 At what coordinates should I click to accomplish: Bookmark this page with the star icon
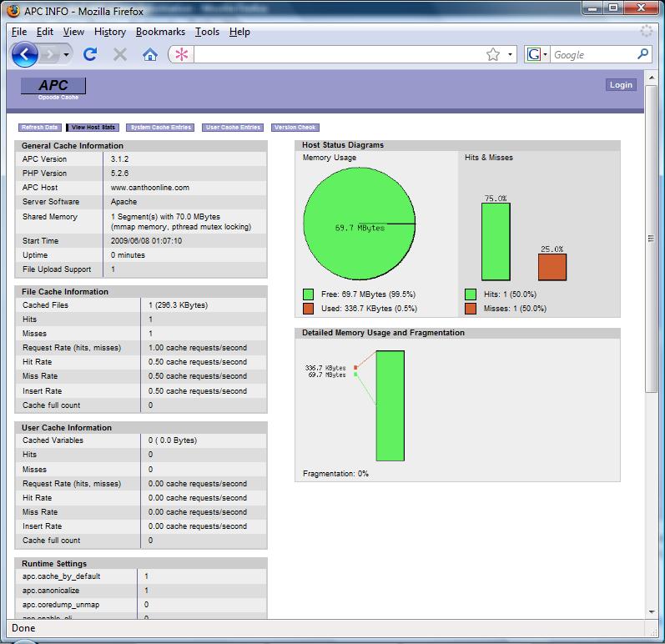tap(493, 54)
